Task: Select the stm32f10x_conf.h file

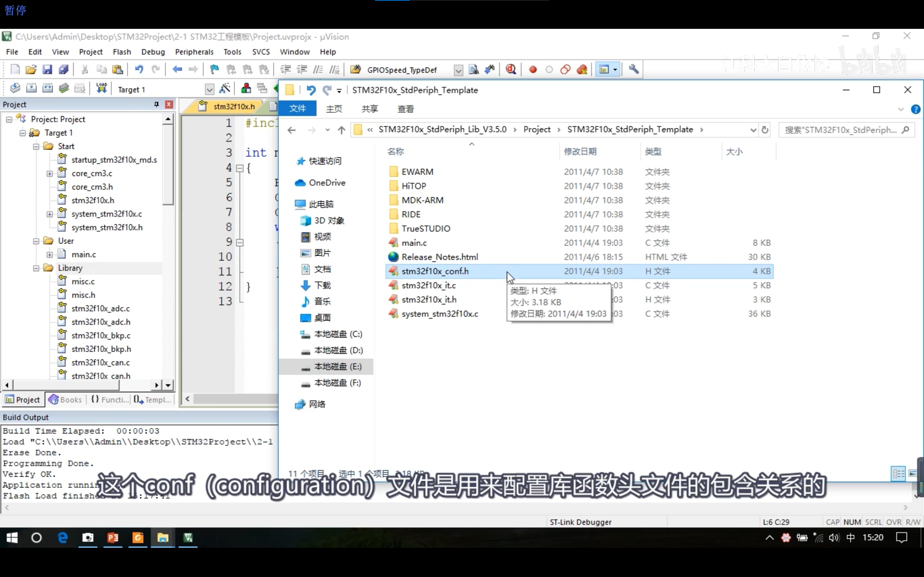Action: 435,270
